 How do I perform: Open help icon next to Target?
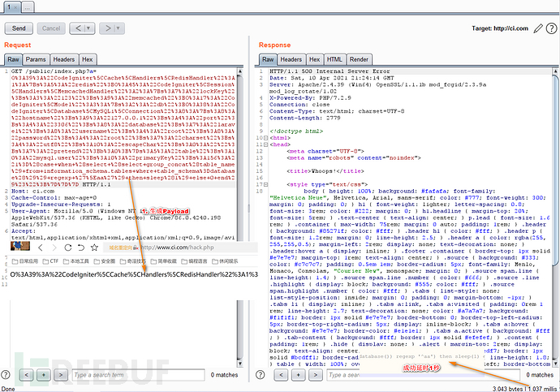551,28
